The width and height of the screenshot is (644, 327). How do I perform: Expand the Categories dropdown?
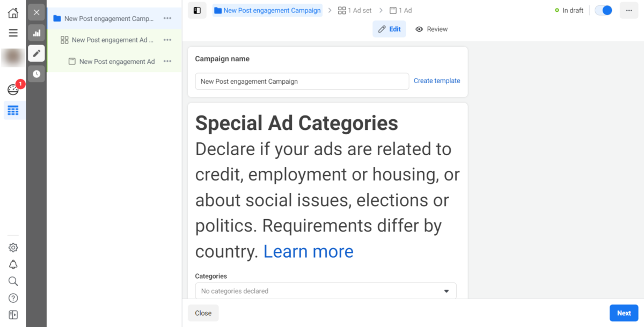pyautogui.click(x=326, y=291)
